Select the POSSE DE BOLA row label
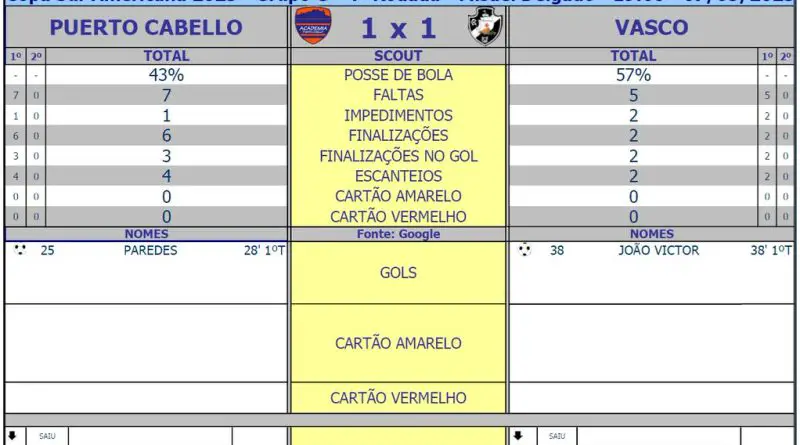The image size is (800, 445). pyautogui.click(x=398, y=75)
